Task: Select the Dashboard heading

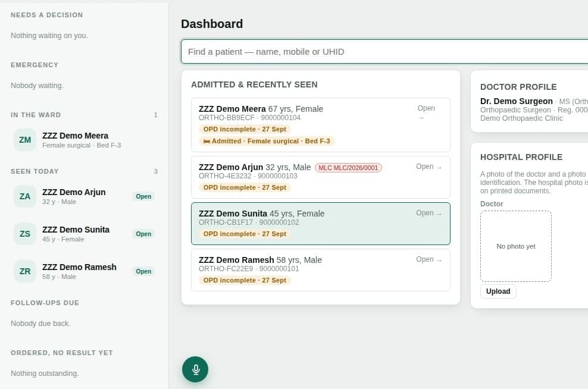Action: [x=212, y=24]
